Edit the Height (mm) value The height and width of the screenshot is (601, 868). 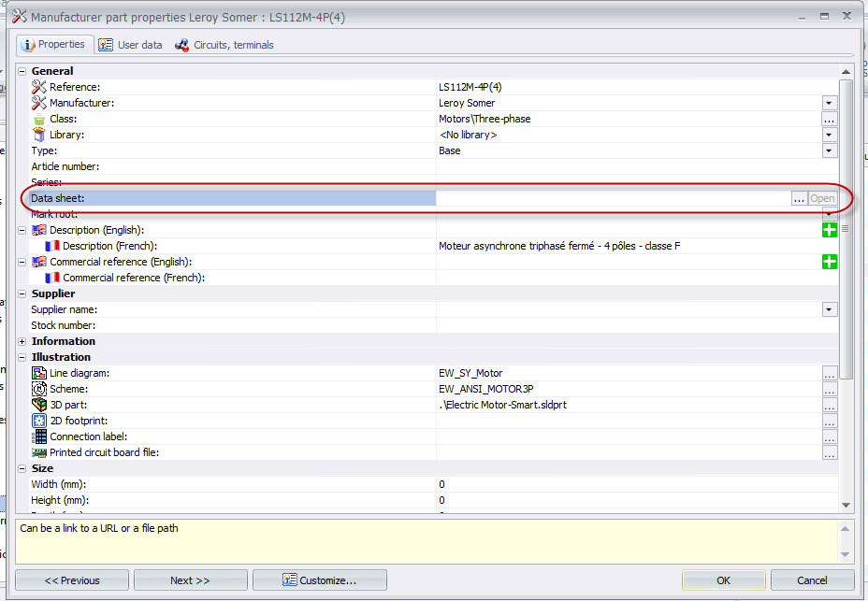click(x=637, y=500)
